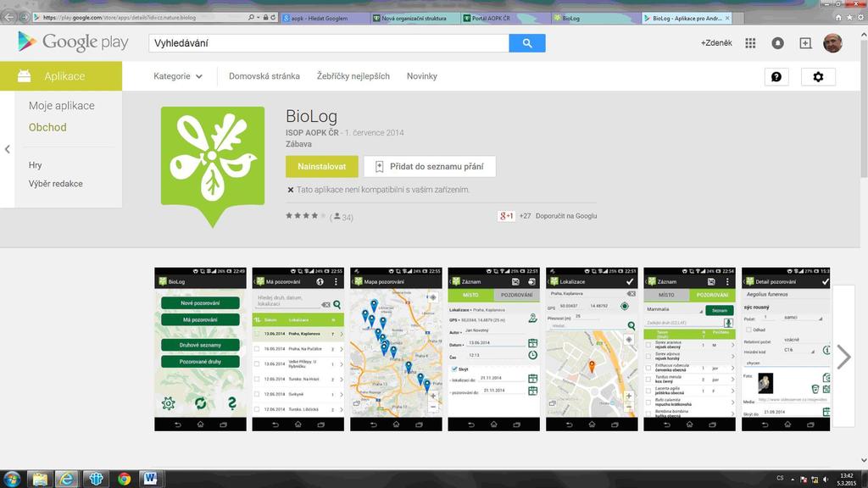Open the BioLog main menu screenshot

point(200,349)
